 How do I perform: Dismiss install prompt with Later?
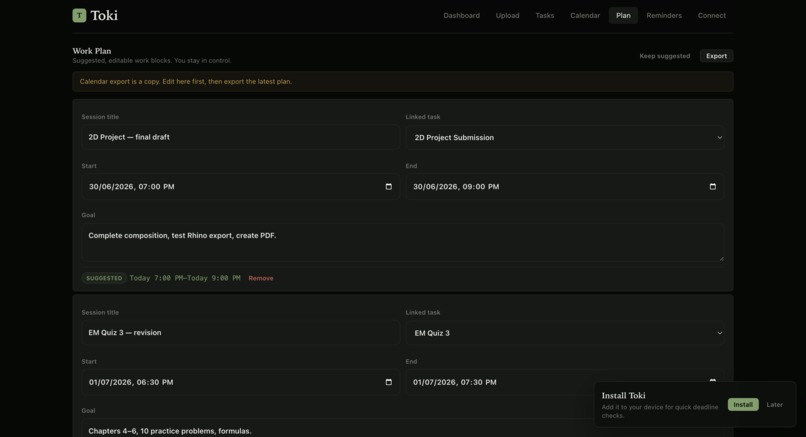pos(775,405)
